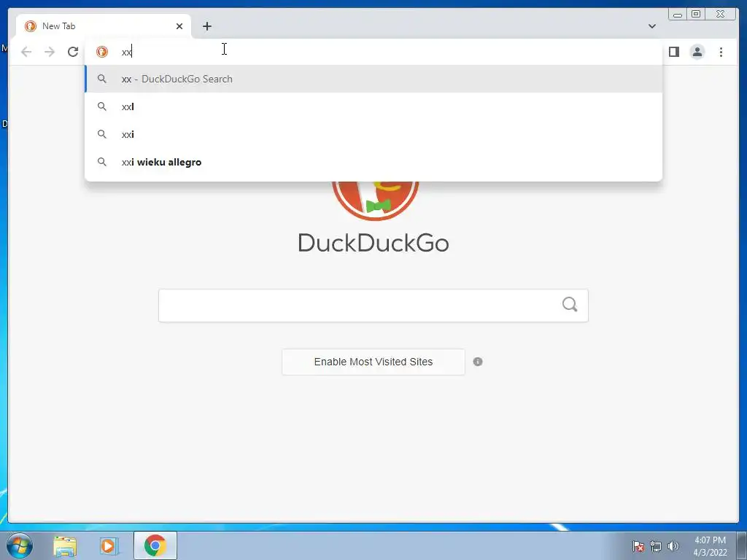Click the DuckDuckGo wordmark

click(373, 243)
